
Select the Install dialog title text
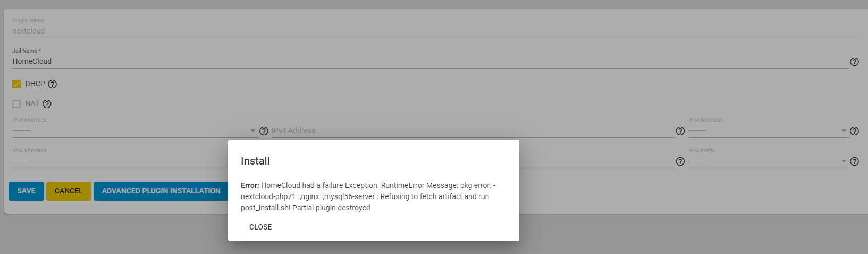[255, 161]
